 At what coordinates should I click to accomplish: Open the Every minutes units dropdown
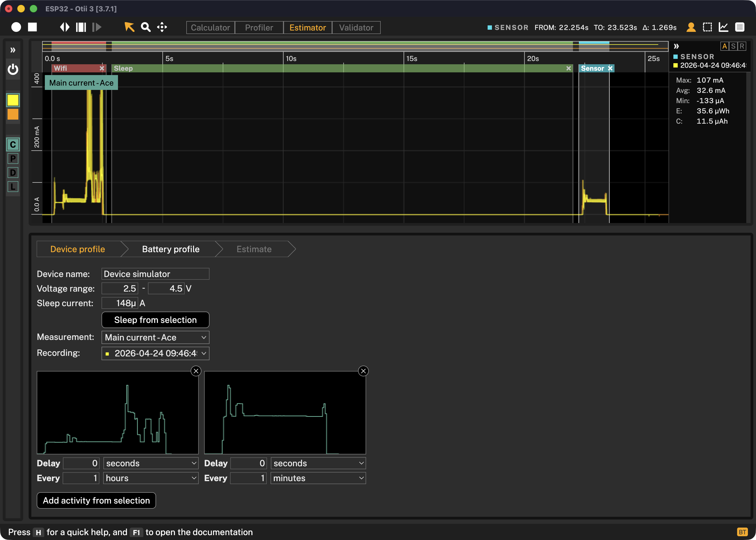pos(318,478)
